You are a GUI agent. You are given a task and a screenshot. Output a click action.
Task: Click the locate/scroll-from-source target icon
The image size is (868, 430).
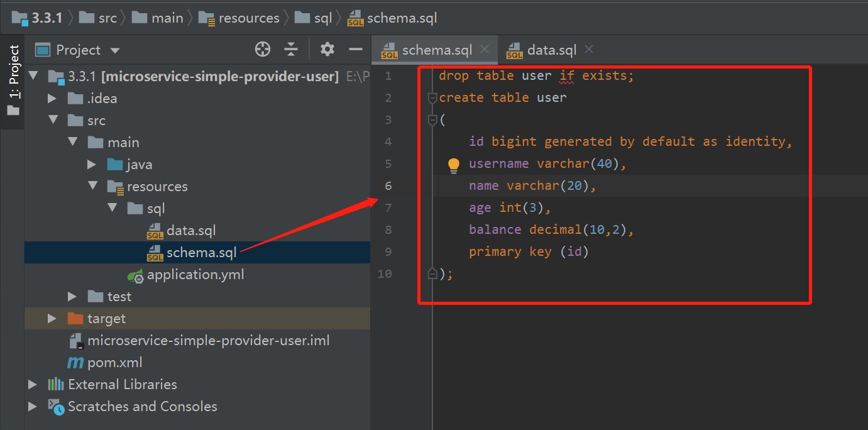pos(263,50)
